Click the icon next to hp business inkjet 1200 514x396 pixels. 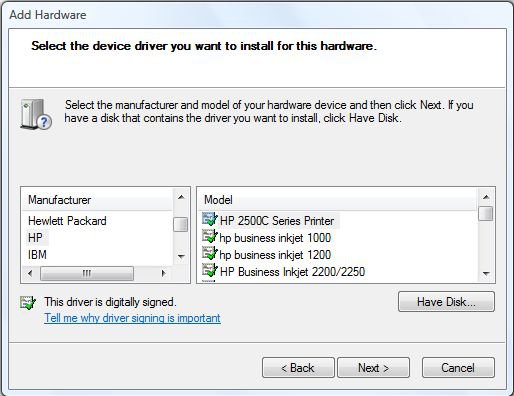click(210, 254)
